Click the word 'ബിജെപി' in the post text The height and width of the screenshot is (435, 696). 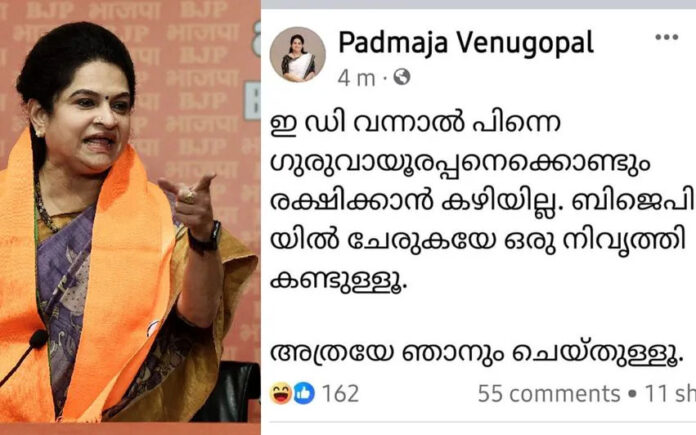633,202
